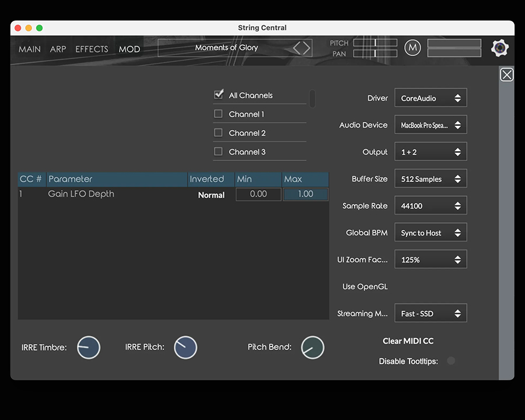This screenshot has width=525, height=420.
Task: Click the Pitch Bend knob
Action: 313,348
